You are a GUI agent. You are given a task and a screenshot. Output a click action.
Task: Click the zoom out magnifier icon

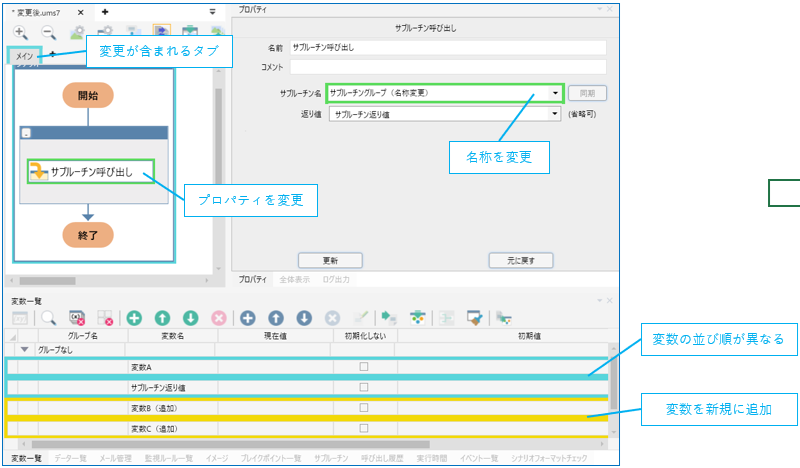(x=48, y=33)
